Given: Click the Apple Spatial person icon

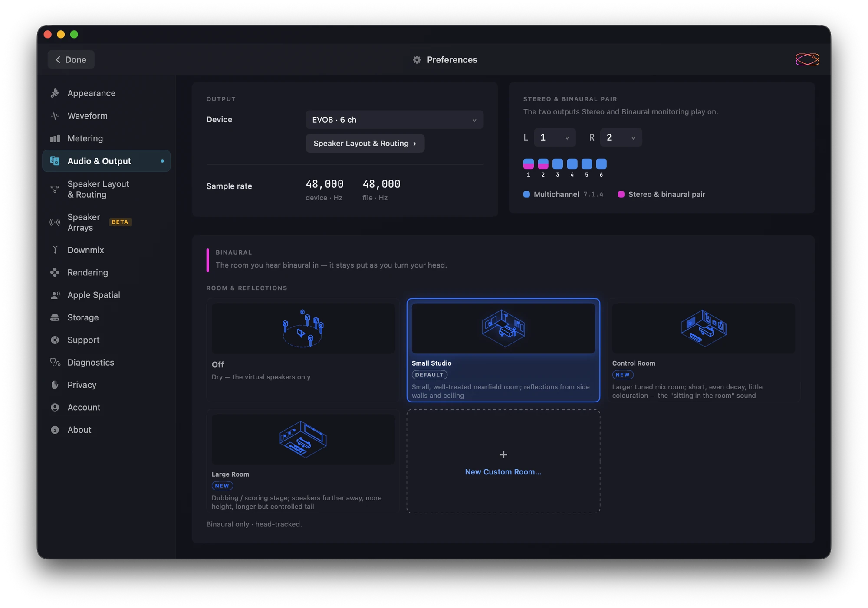Looking at the screenshot, I should click(55, 295).
